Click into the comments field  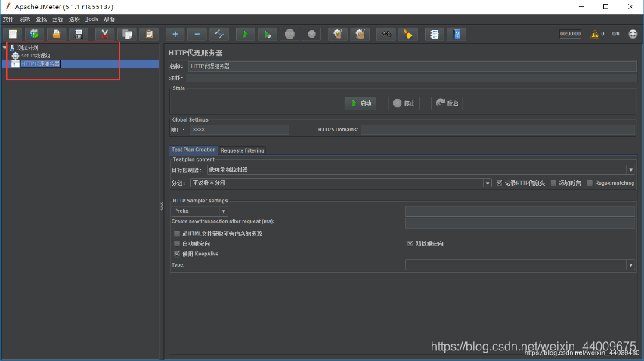pos(411,78)
